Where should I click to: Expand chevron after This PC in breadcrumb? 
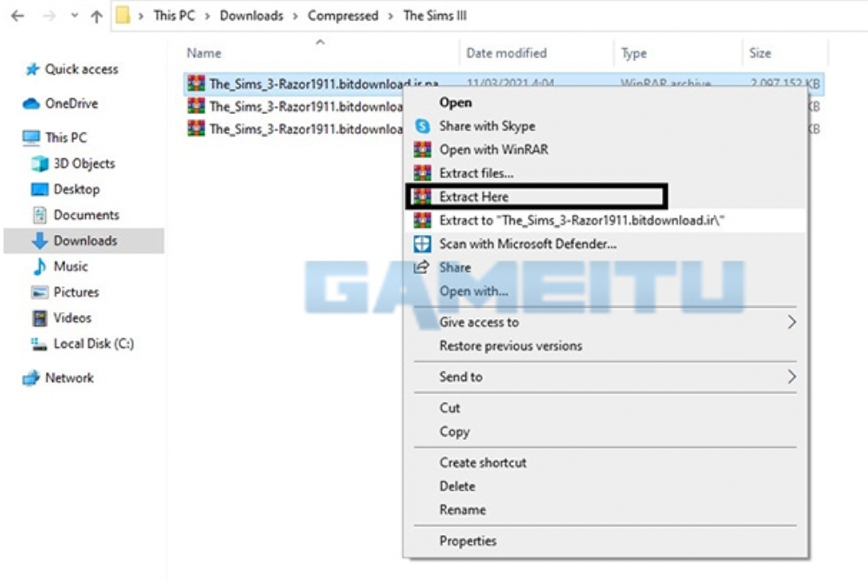208,16
